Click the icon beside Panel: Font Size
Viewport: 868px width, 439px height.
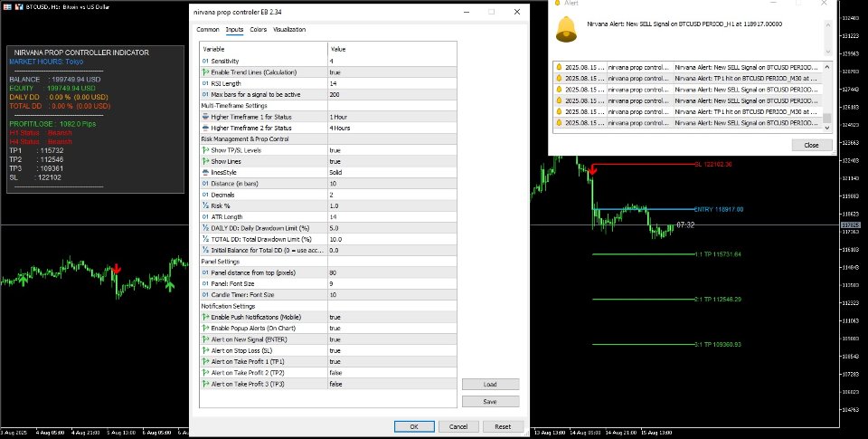[205, 284]
